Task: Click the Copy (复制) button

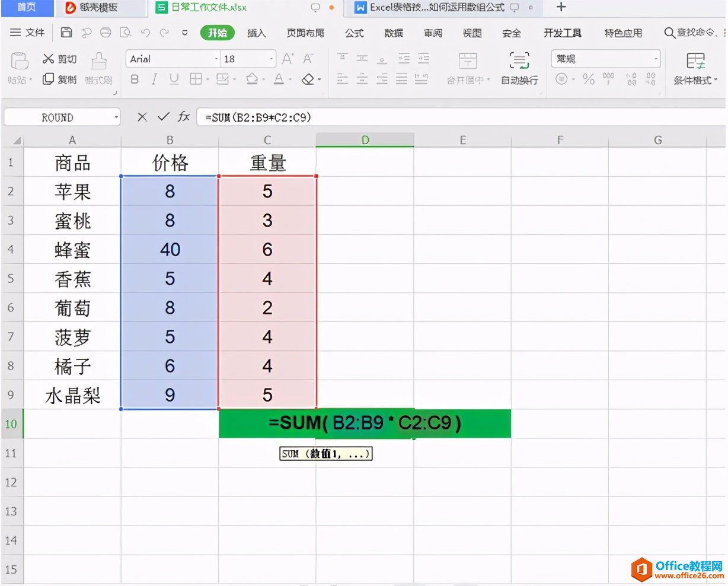Action: (x=59, y=79)
